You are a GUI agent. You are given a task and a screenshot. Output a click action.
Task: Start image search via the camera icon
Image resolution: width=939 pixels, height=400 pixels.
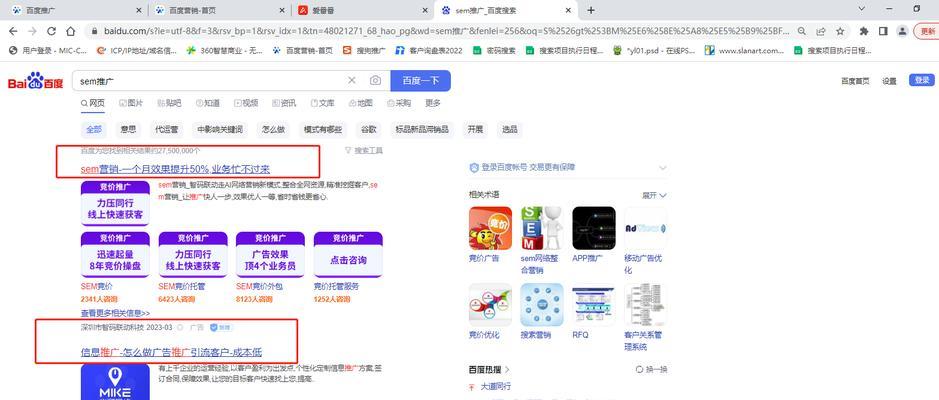point(375,81)
